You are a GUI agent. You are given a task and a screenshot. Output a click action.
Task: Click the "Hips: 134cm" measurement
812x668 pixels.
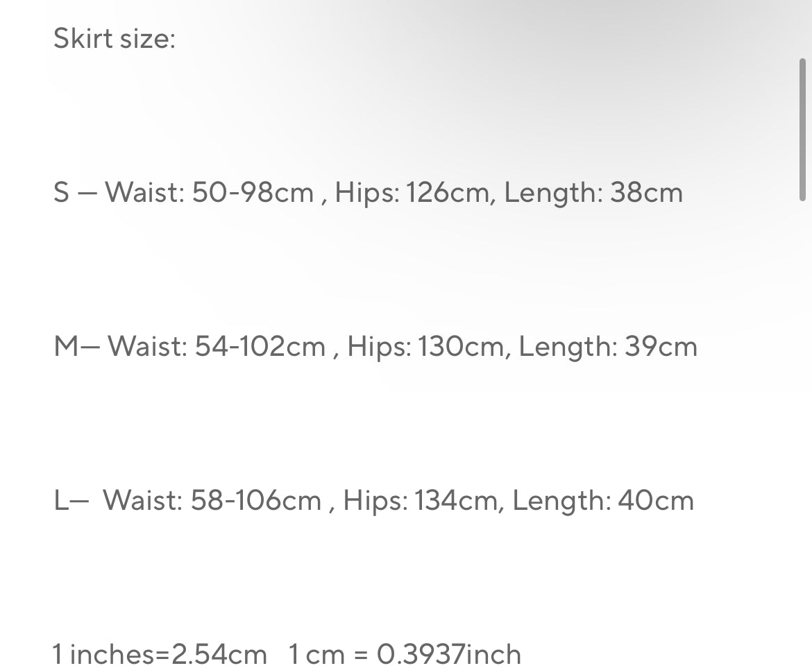tap(421, 502)
